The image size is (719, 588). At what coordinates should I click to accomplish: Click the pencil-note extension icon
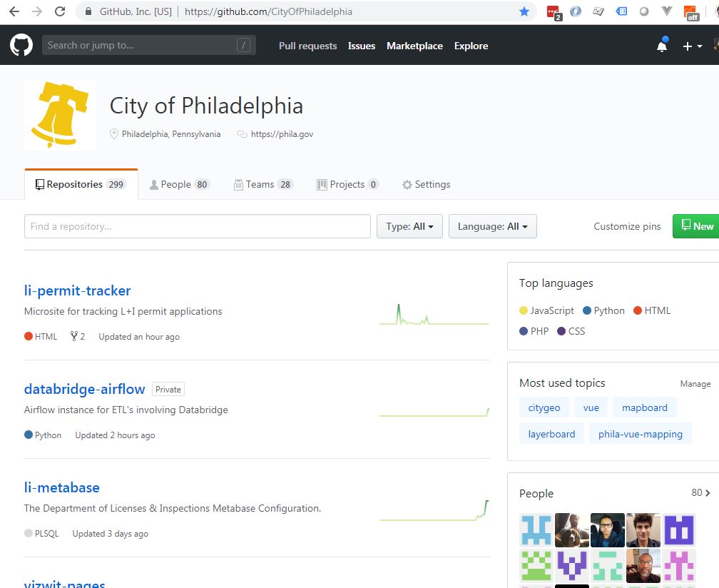[x=598, y=11]
